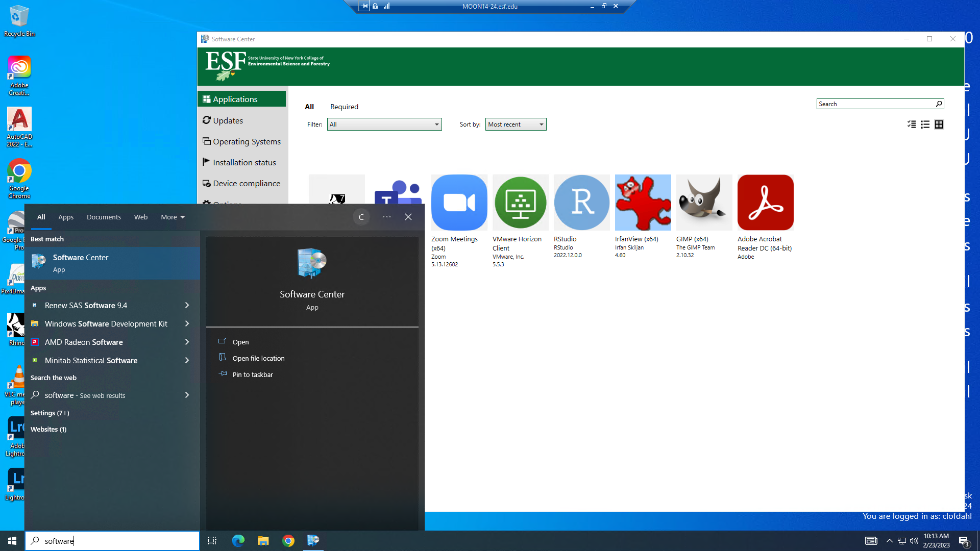Open the Applications sidebar section
This screenshot has height=551, width=980.
point(242,99)
